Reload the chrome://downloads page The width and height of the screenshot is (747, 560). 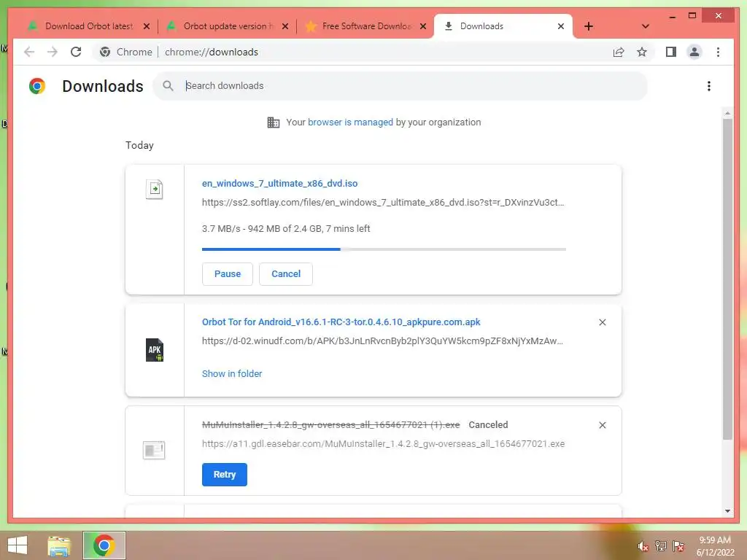coord(76,52)
